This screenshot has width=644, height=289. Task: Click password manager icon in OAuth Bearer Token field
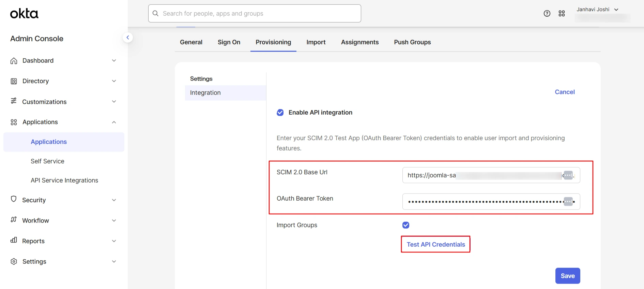tap(568, 202)
